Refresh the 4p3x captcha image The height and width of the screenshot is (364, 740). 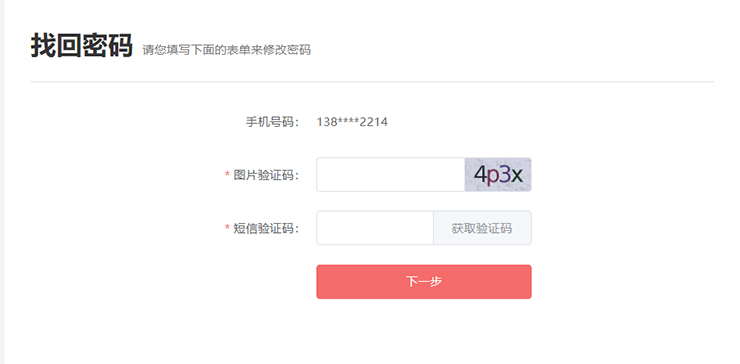pyautogui.click(x=498, y=175)
